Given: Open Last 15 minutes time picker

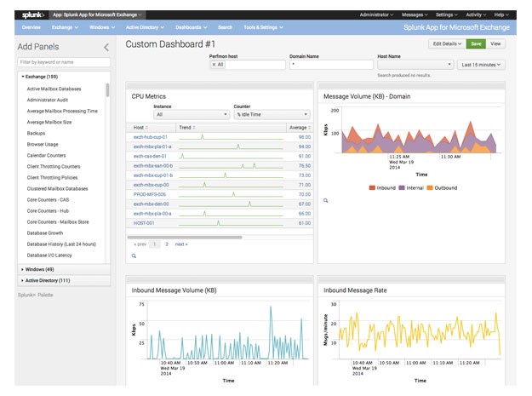Looking at the screenshot, I should 481,65.
